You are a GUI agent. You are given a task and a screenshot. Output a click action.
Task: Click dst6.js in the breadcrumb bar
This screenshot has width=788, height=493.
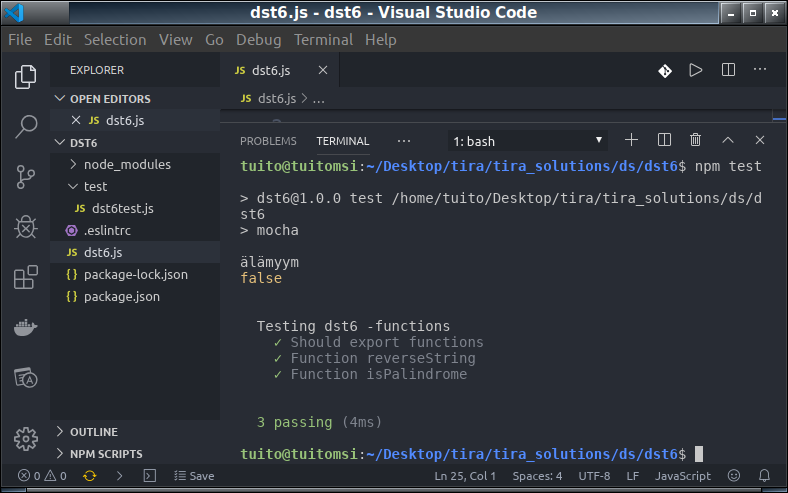coord(276,98)
